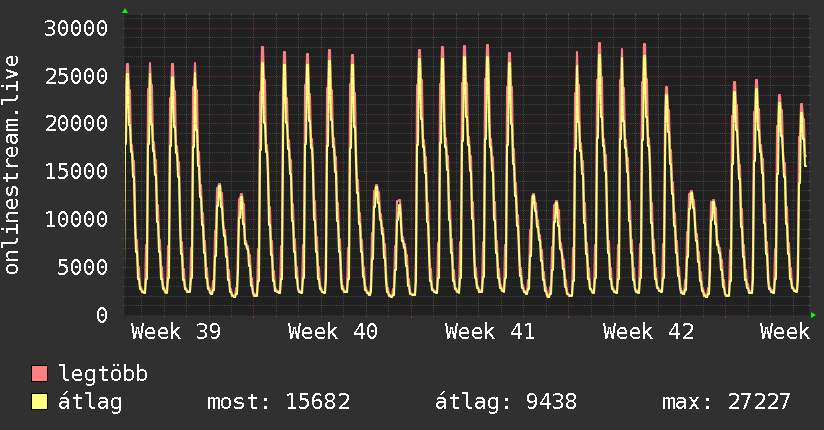The width and height of the screenshot is (824, 430).
Task: Click the átlag: 9438 statistic
Action: 506,402
